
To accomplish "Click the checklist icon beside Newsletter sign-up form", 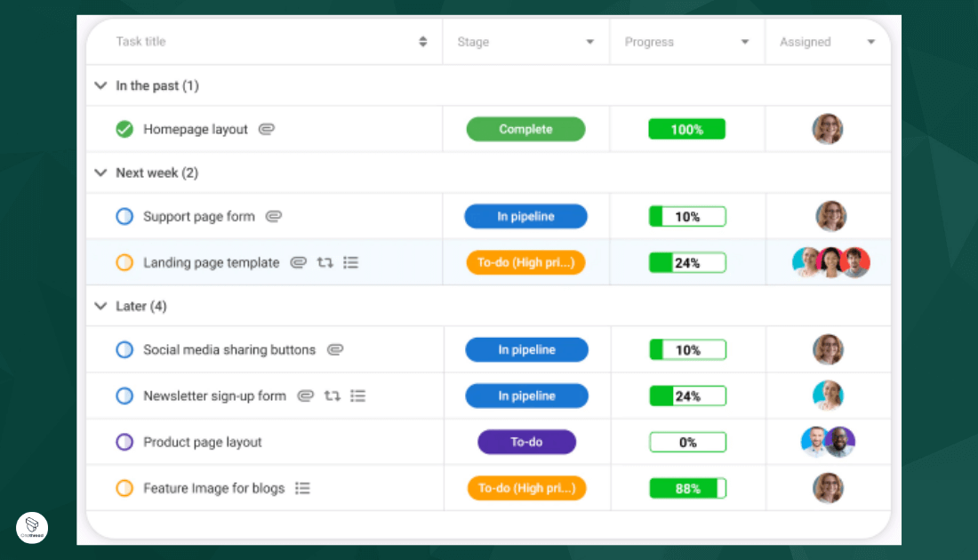I will pos(358,396).
